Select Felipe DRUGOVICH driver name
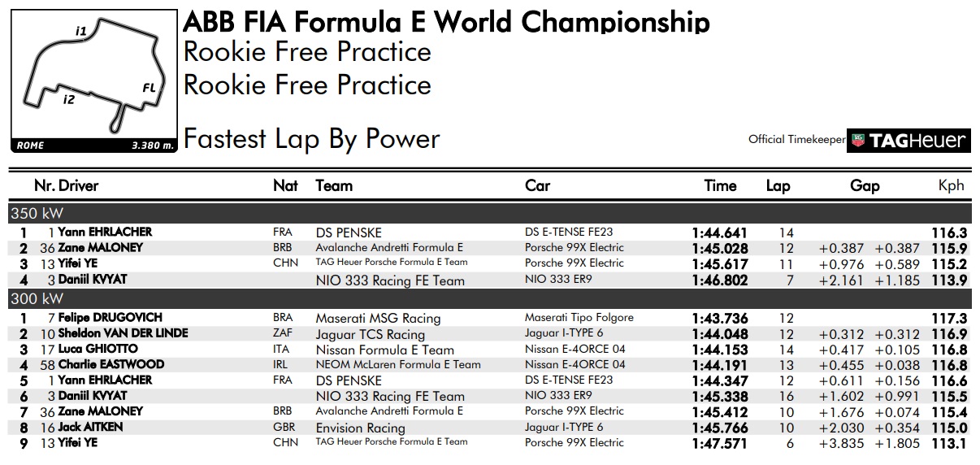 (110, 317)
